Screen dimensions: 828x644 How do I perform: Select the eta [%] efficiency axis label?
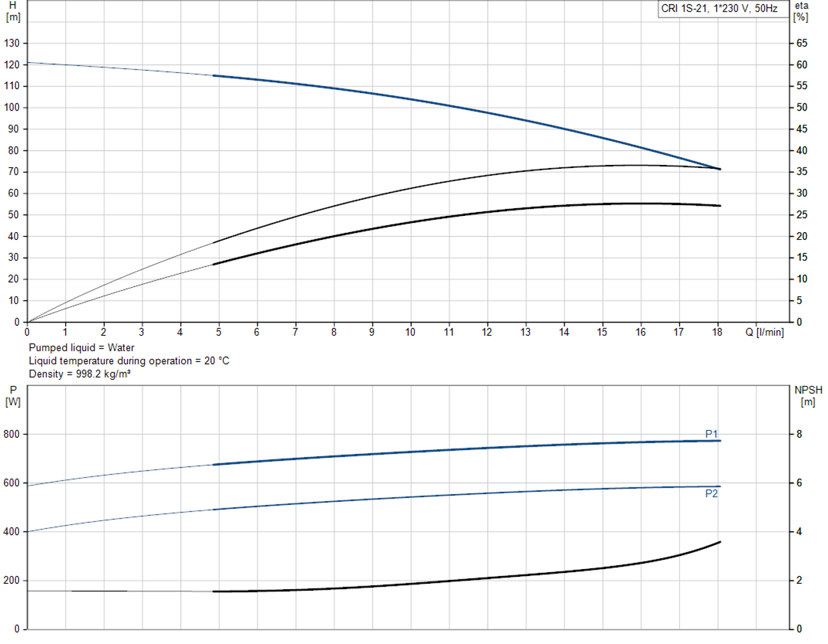(x=801, y=11)
